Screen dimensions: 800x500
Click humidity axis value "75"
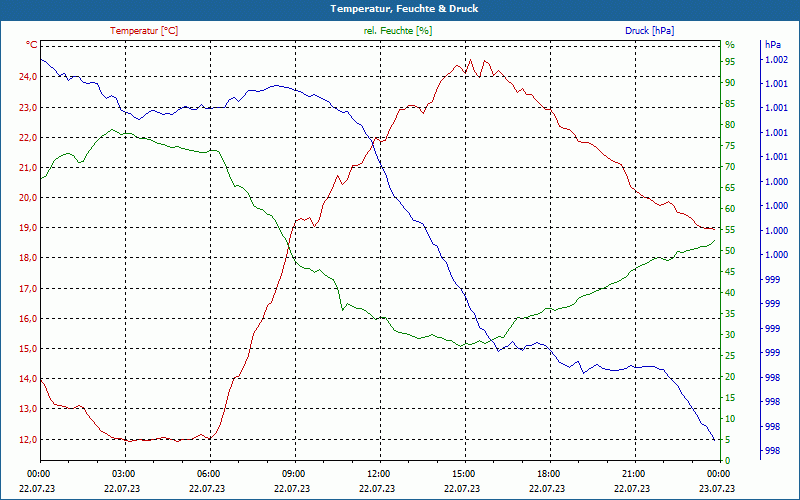pyautogui.click(x=730, y=145)
